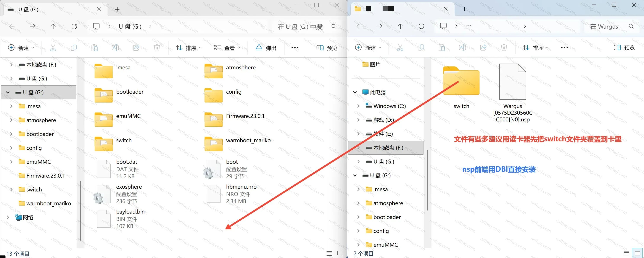This screenshot has width=644, height=258.
Task: Add a new tab in the right window
Action: pos(464,9)
